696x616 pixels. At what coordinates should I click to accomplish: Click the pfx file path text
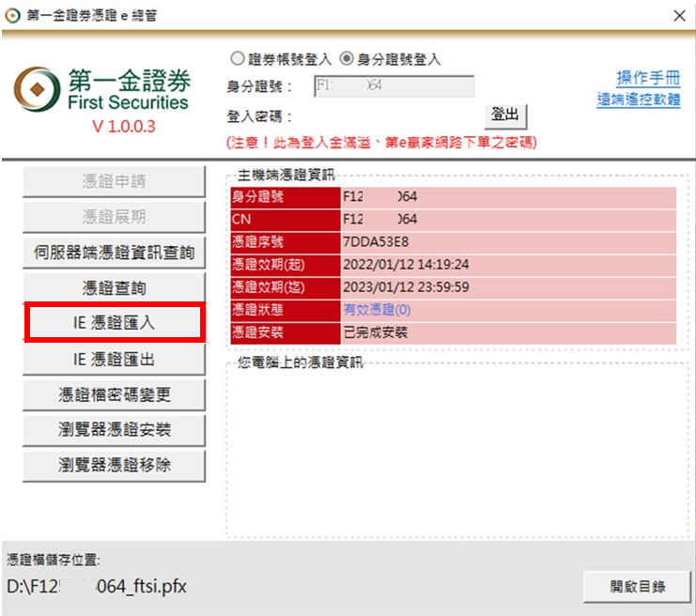97,588
